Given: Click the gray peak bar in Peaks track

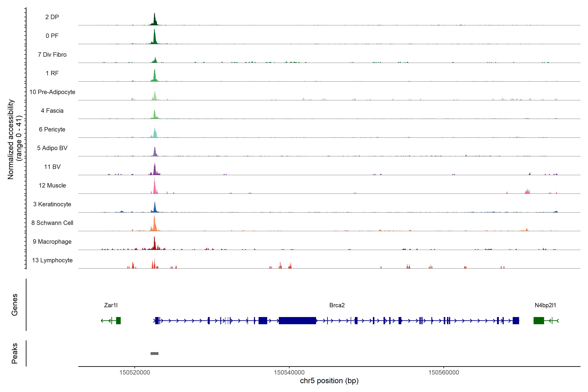Looking at the screenshot, I should click(x=154, y=353).
